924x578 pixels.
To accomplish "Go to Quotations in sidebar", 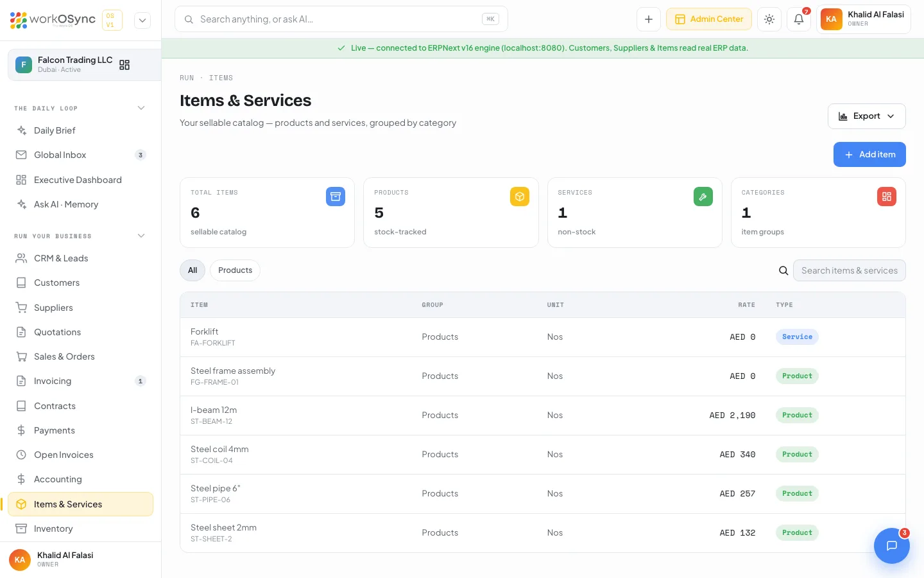I will click(80, 332).
